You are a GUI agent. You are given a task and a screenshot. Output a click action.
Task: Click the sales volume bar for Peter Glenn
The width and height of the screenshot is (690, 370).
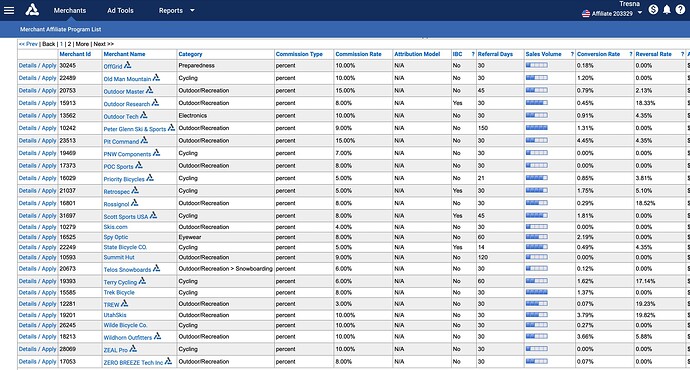click(536, 128)
